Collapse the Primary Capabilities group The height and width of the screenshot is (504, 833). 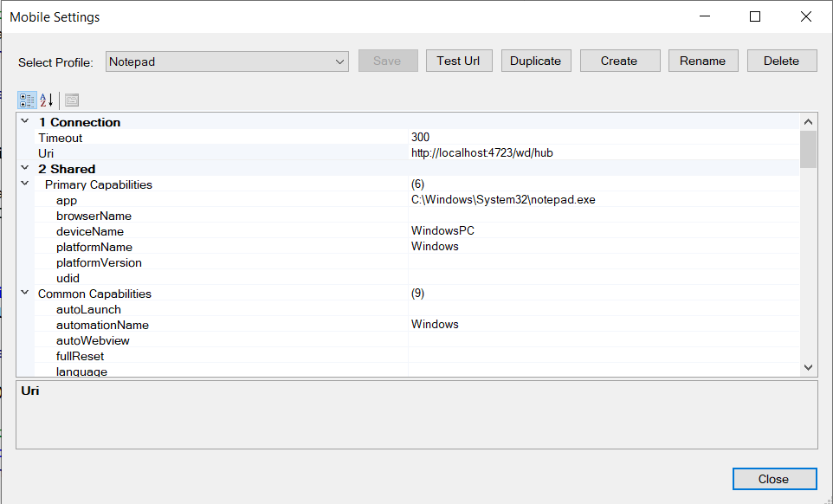pos(24,184)
